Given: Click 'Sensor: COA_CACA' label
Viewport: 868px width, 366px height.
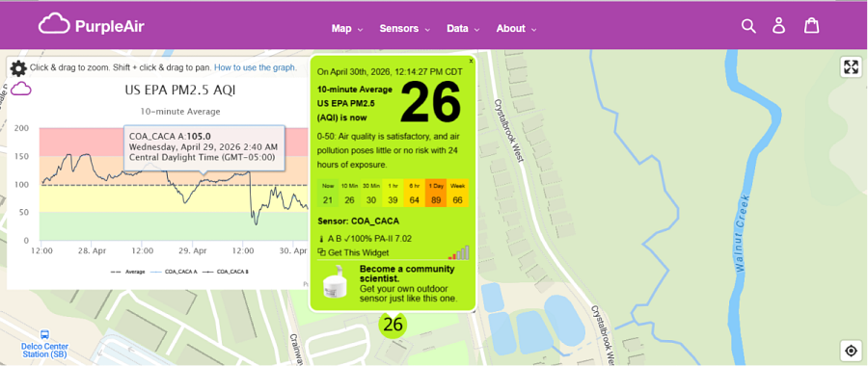Looking at the screenshot, I should 359,222.
